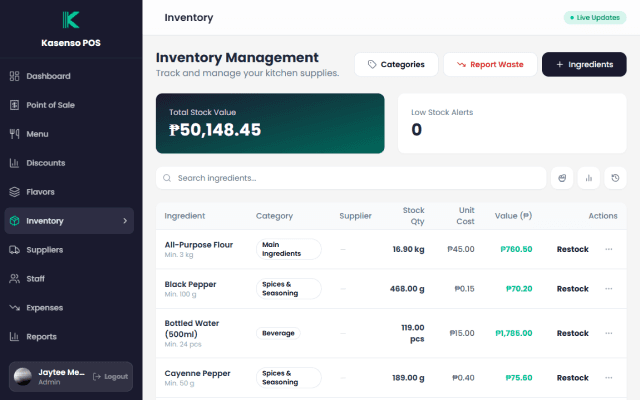Open the Expenses page label
The height and width of the screenshot is (400, 640).
44,308
